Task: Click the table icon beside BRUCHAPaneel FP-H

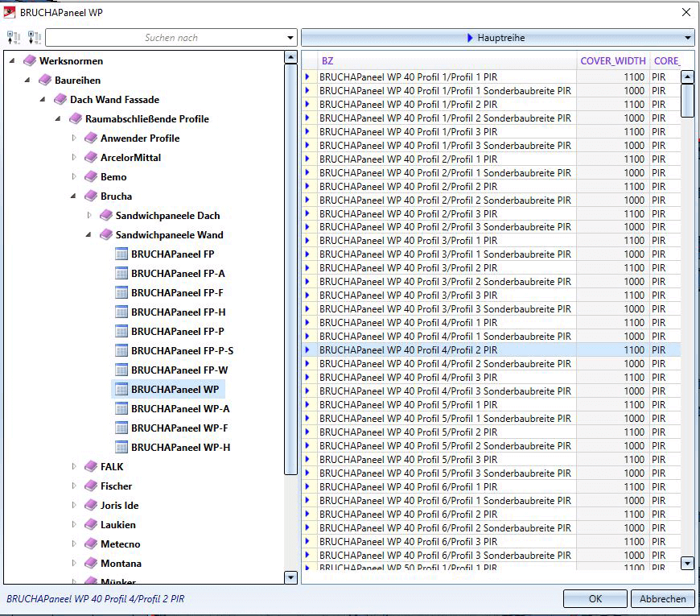Action: pos(121,312)
